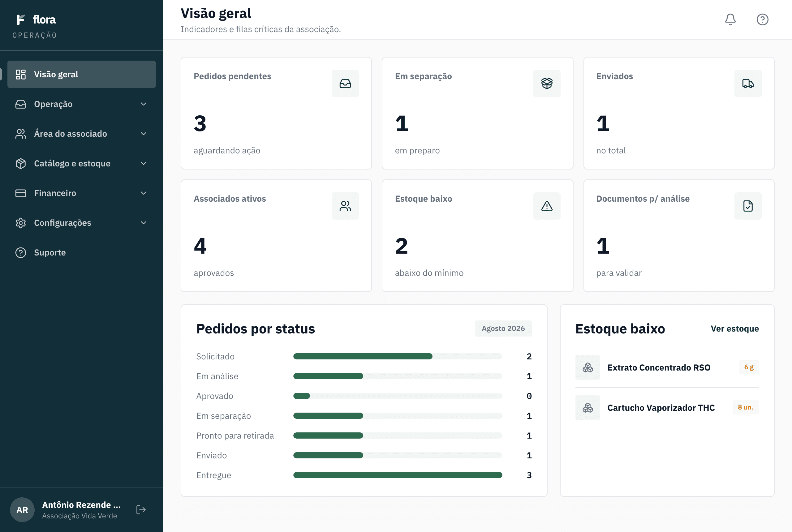Screen dimensions: 792x532
Task: Click the Aprovado progress bar
Action: (x=398, y=396)
